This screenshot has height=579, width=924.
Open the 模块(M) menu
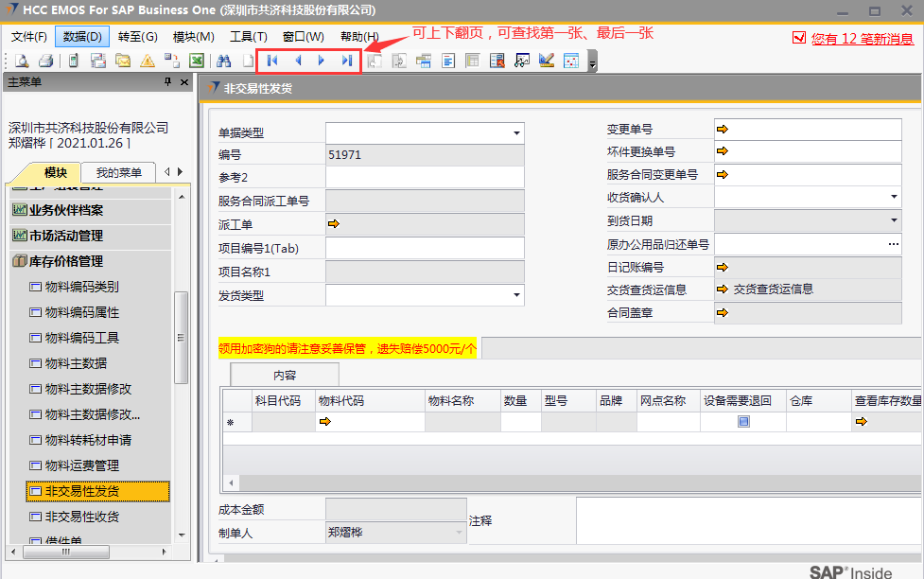tap(193, 37)
